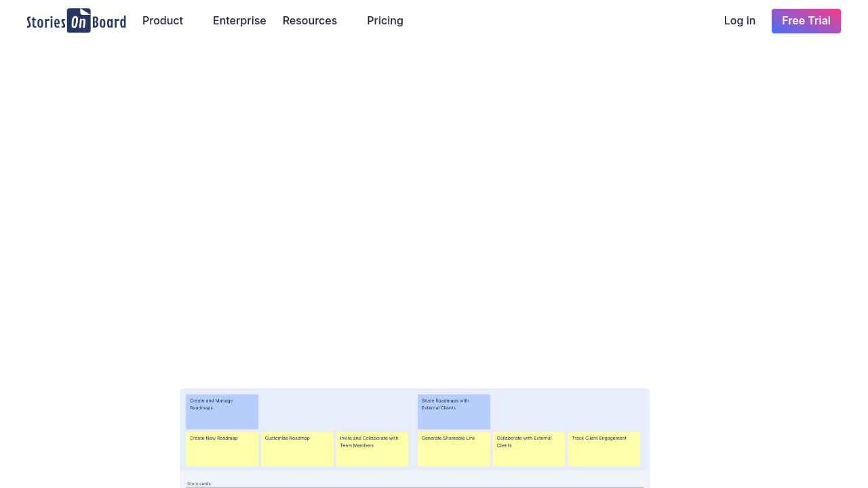Click the 'Generate Shareable Link' card
Viewport: 868px width, 488px height.
[454, 449]
